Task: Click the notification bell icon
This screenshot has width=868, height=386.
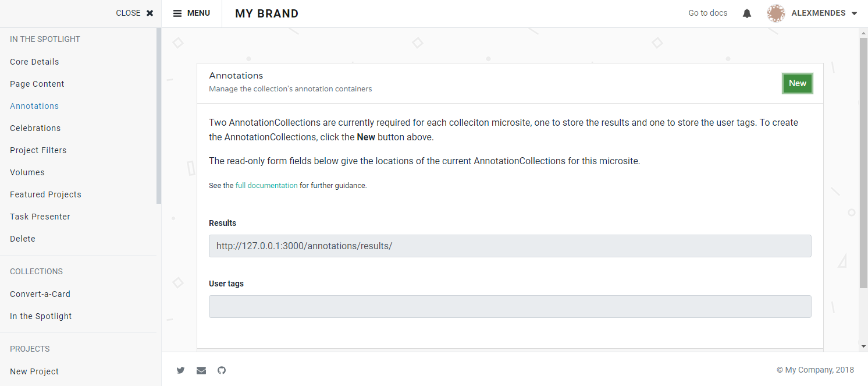Action: (x=746, y=13)
